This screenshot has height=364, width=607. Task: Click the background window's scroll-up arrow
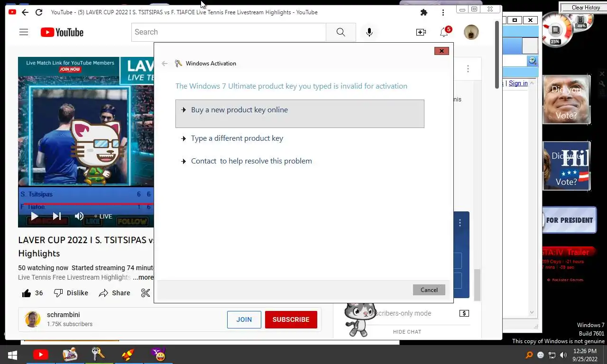click(532, 83)
